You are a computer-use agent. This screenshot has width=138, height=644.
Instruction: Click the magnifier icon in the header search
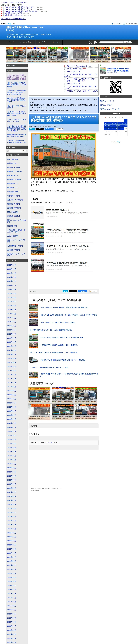click(x=101, y=43)
